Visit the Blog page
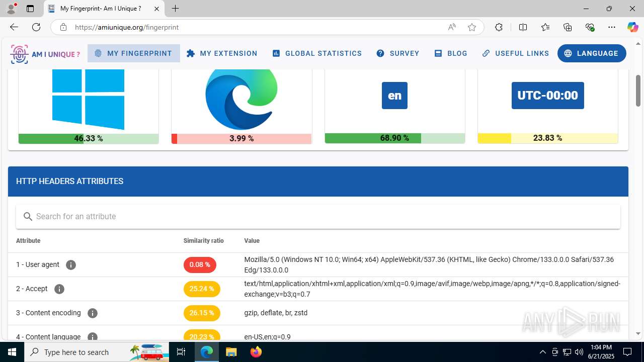This screenshot has height=362, width=644. (451, 53)
